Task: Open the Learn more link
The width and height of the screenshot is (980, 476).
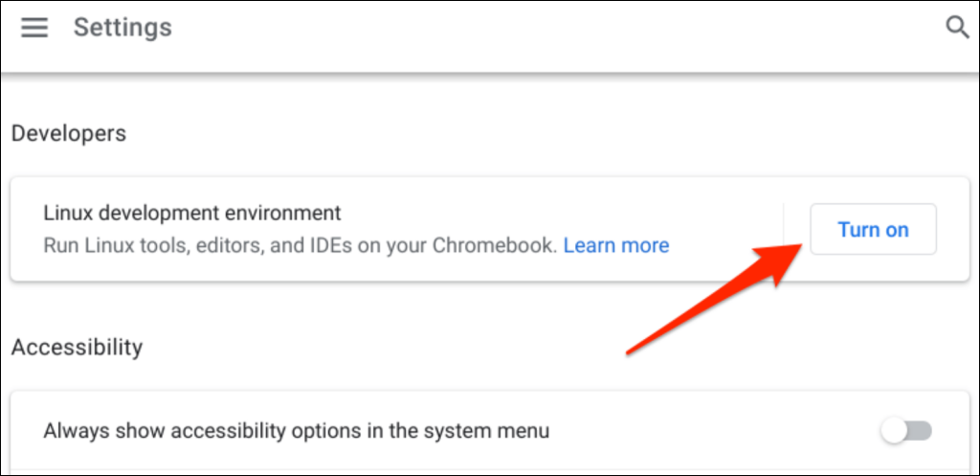Action: pyautogui.click(x=616, y=245)
